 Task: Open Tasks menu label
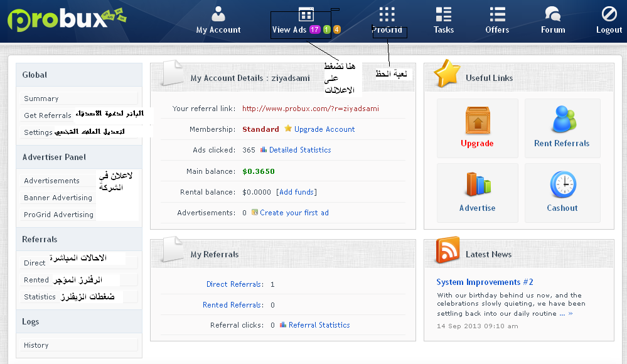pos(444,29)
